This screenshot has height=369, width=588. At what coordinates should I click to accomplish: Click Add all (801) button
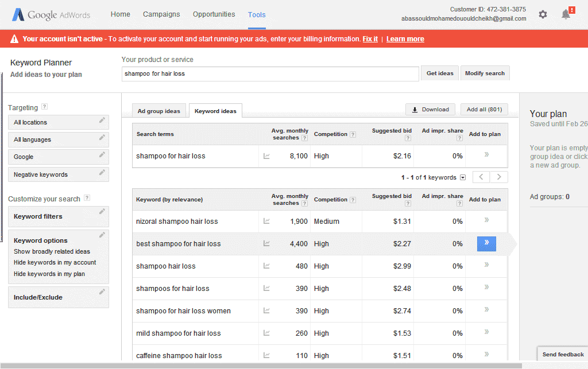[x=484, y=110]
